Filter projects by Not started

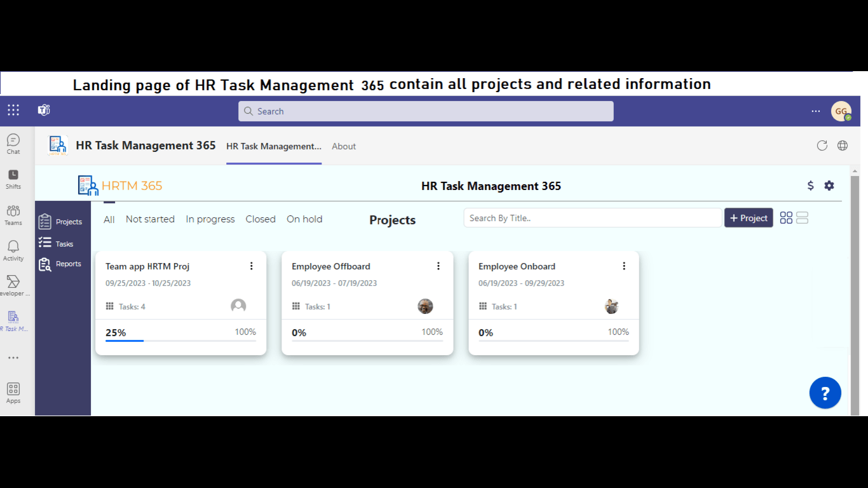(150, 219)
